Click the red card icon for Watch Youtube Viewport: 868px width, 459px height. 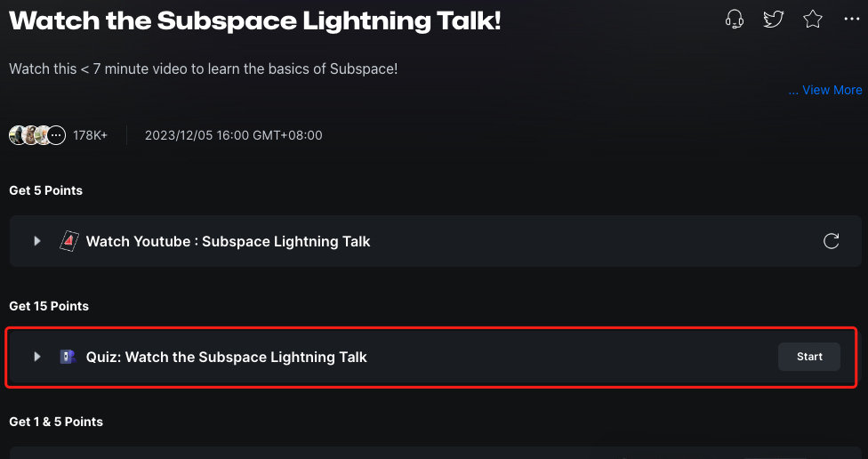pyautogui.click(x=69, y=241)
